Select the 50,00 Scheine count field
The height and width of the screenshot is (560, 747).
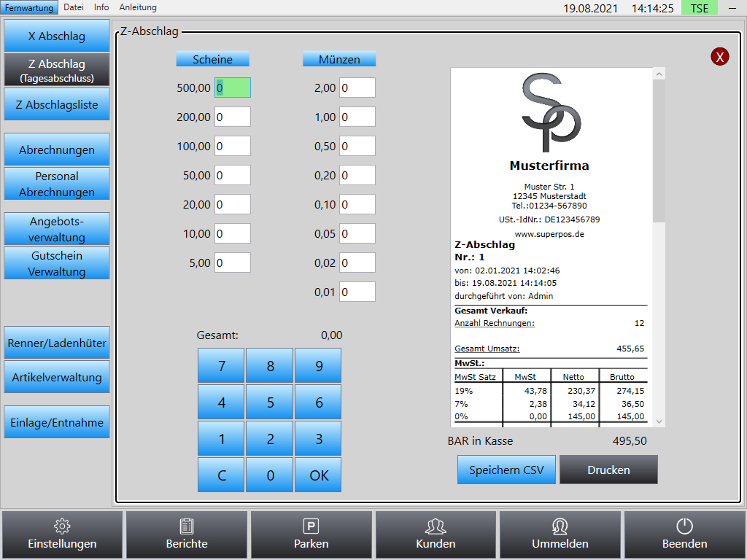click(x=233, y=175)
